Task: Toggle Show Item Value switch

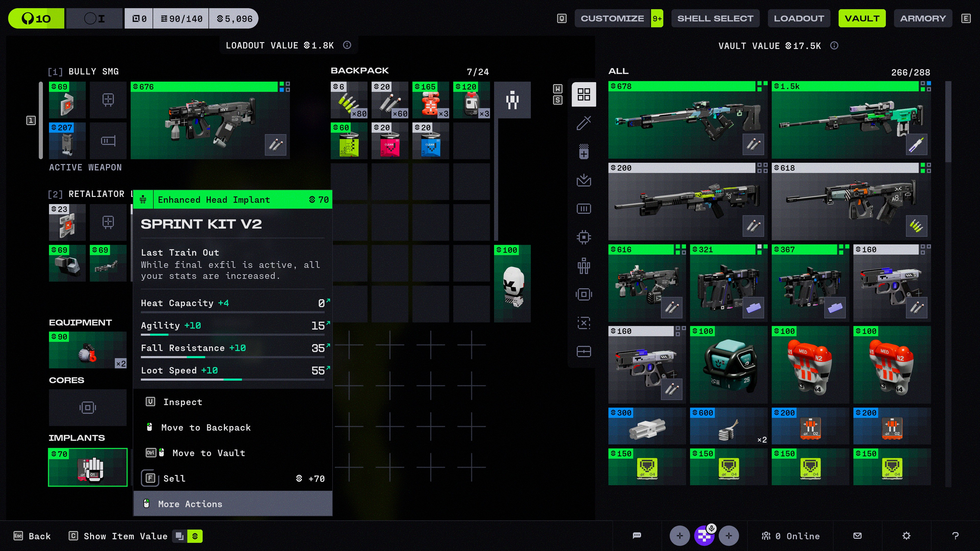Action: coord(187,536)
